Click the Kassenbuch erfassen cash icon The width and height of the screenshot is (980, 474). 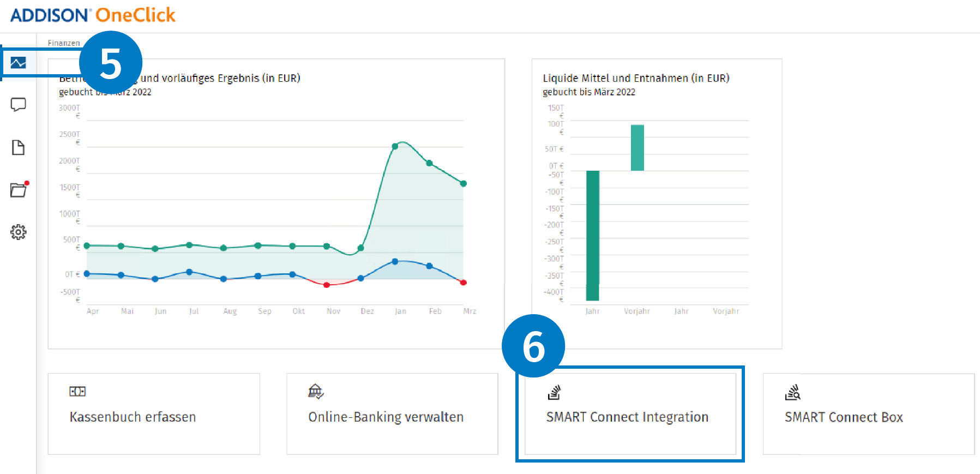point(77,391)
